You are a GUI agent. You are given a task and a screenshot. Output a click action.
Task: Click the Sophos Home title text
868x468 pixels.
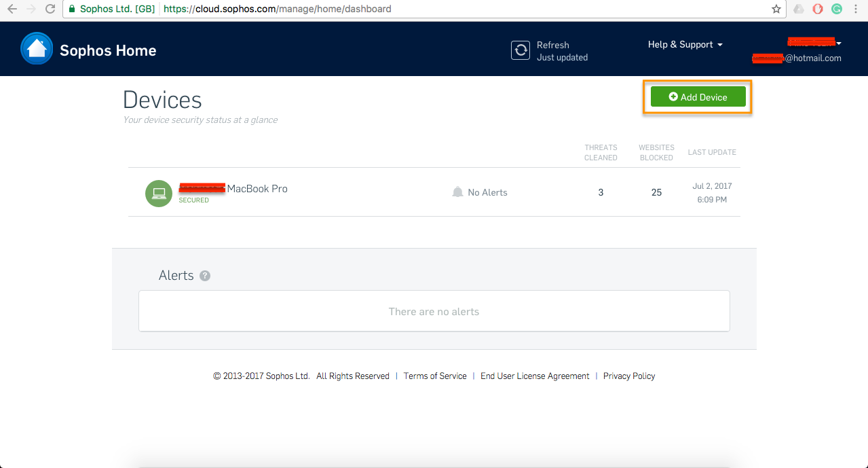(x=108, y=51)
